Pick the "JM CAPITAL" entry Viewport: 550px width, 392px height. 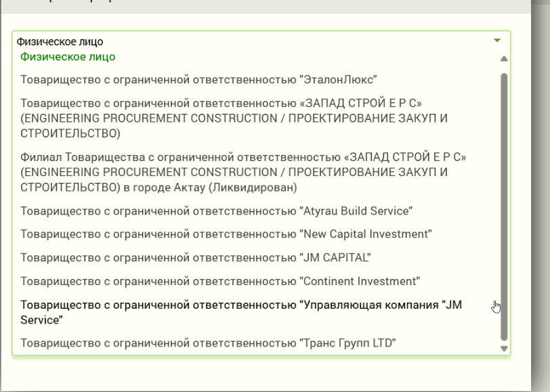196,258
